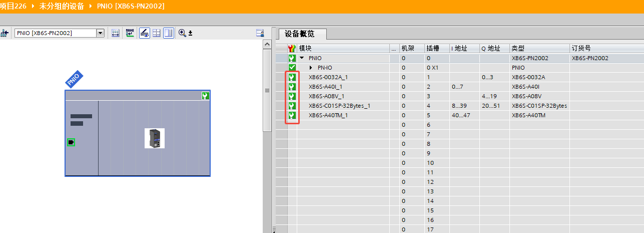Toggle the highlighted column layout view button
Screen dimensions: 644x233
tap(168, 33)
